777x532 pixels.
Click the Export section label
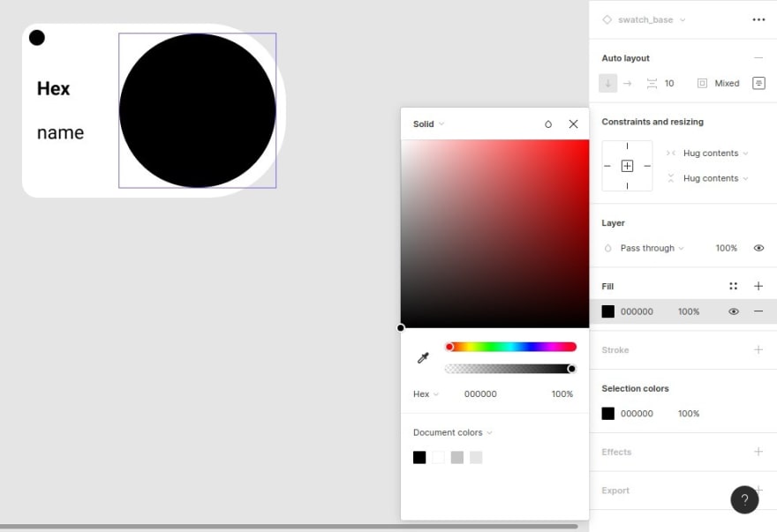pyautogui.click(x=615, y=491)
